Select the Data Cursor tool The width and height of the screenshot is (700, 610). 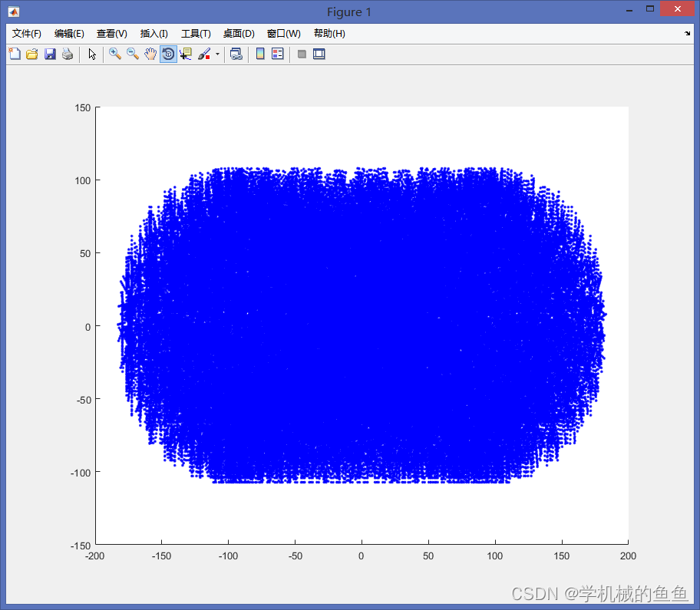[x=186, y=54]
